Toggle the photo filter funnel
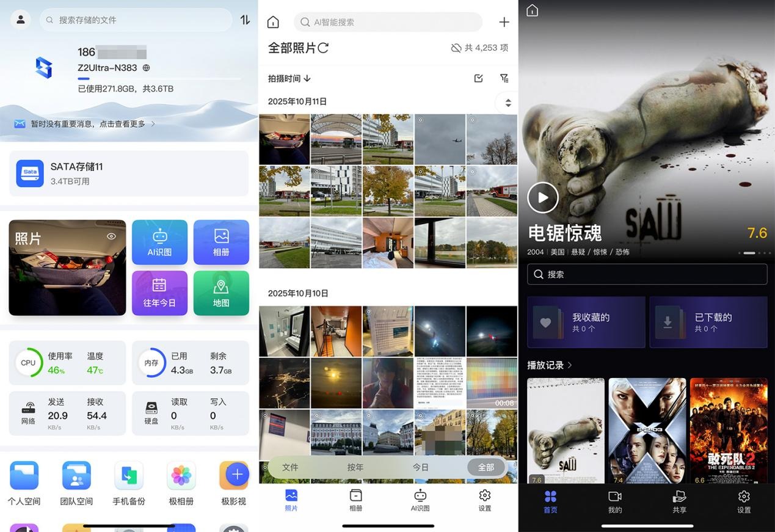The width and height of the screenshot is (775, 532). tap(504, 78)
